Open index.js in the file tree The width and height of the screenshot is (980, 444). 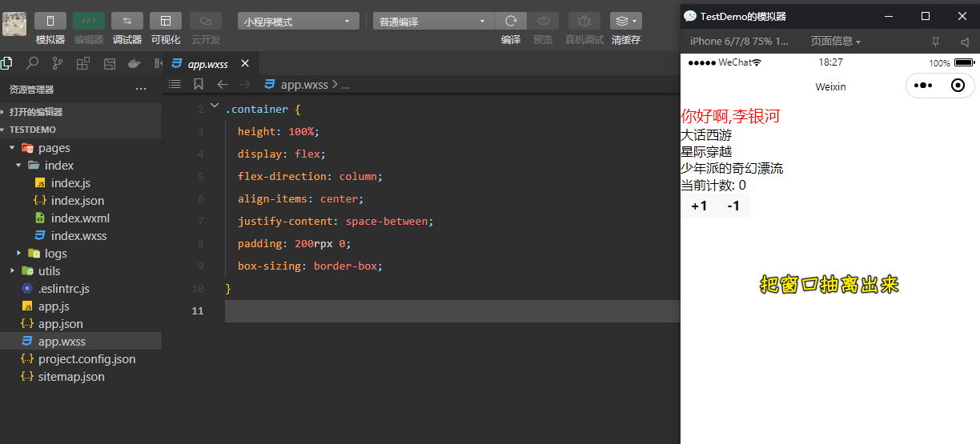[70, 183]
